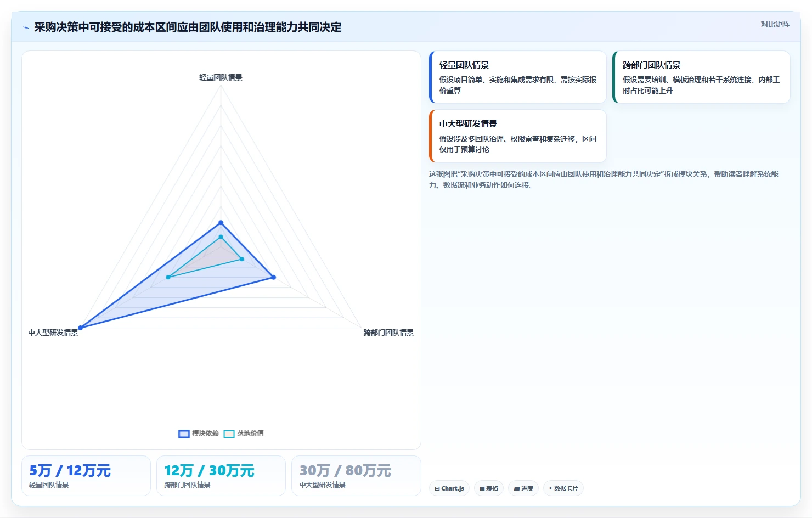Click the 落地价值 data point on 轻量团队 axis

click(221, 237)
